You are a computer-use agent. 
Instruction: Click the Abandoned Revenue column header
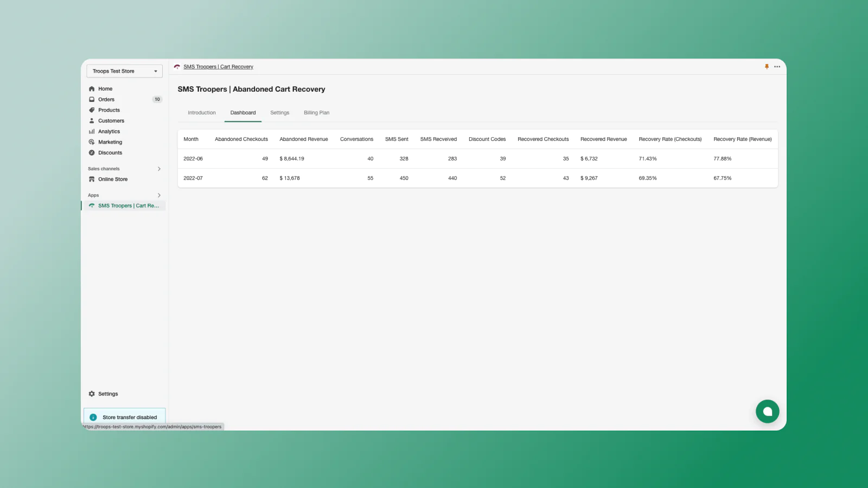(304, 139)
